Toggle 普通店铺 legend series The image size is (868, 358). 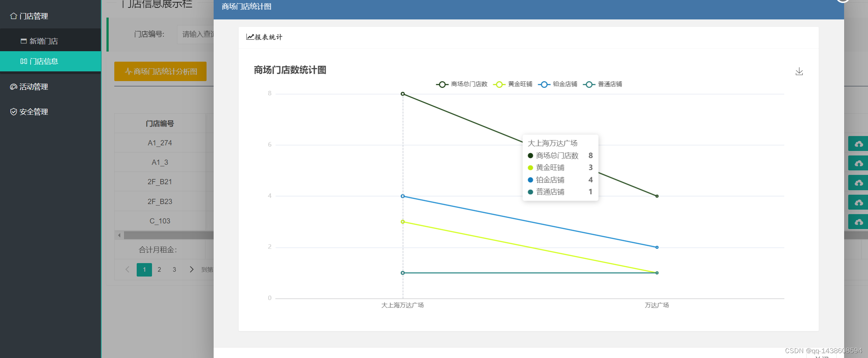[x=602, y=84]
